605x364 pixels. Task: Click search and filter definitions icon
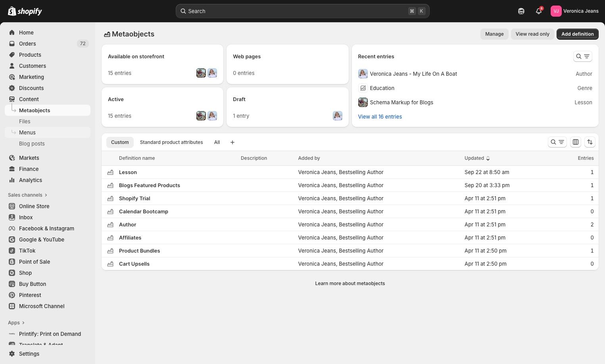(x=557, y=142)
